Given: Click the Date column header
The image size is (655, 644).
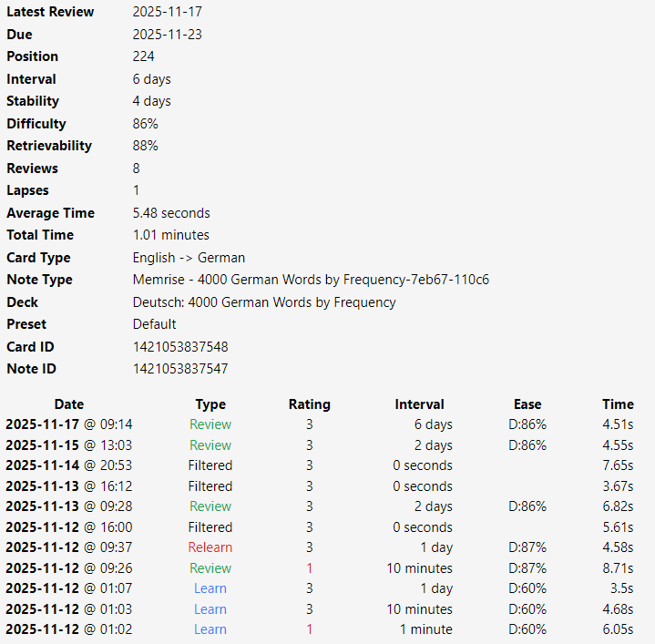Looking at the screenshot, I should pos(68,404).
